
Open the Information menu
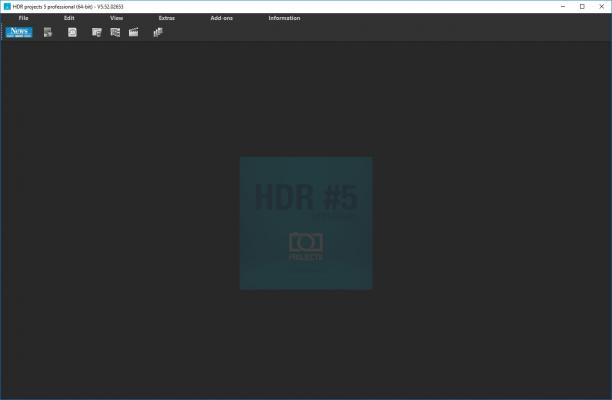tap(284, 18)
